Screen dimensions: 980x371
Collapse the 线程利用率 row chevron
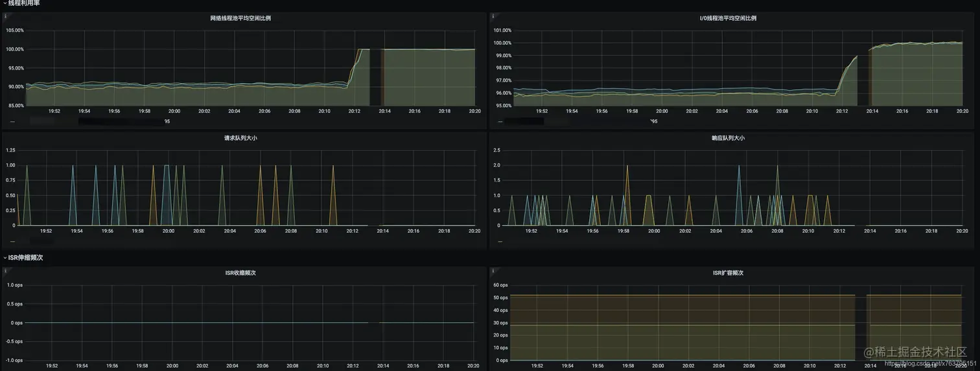(x=5, y=3)
